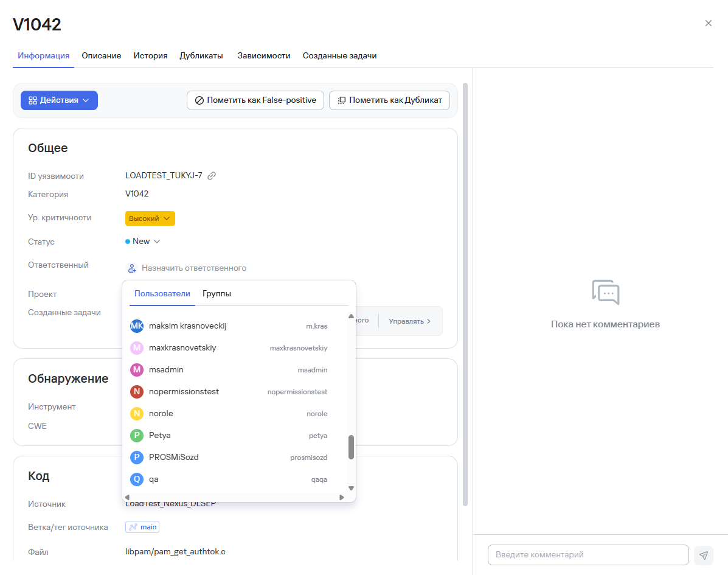Viewport: 728px width, 575px height.
Task: Switch to Группы tab in popup
Action: (x=217, y=294)
